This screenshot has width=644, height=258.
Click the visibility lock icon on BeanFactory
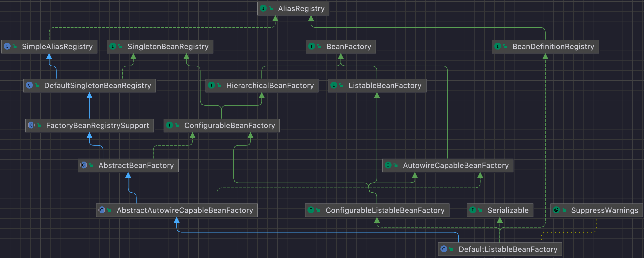tap(319, 47)
